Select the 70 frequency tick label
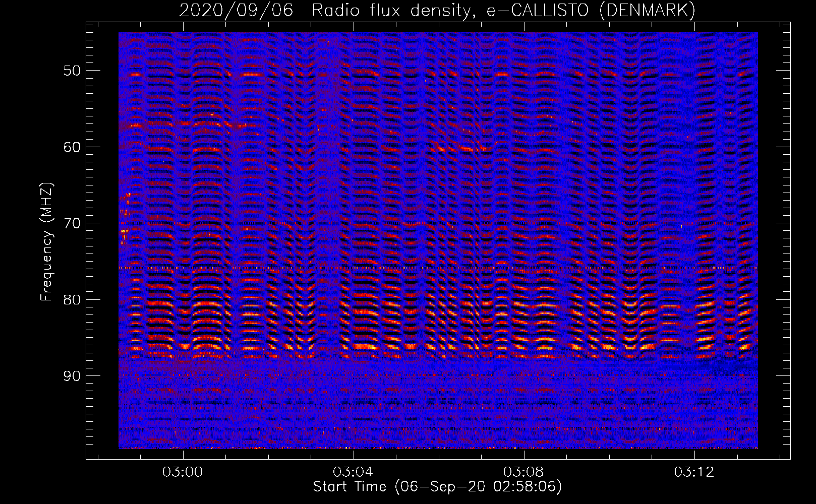The image size is (816, 504). (72, 223)
